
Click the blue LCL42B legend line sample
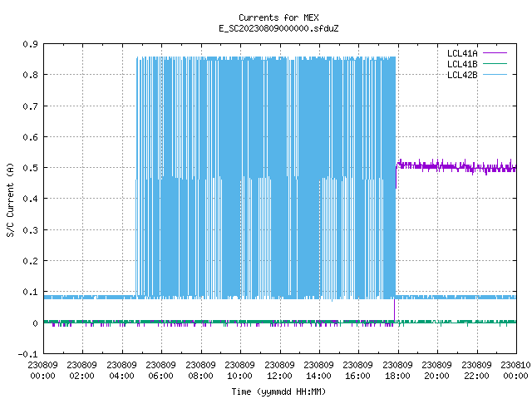(x=495, y=74)
